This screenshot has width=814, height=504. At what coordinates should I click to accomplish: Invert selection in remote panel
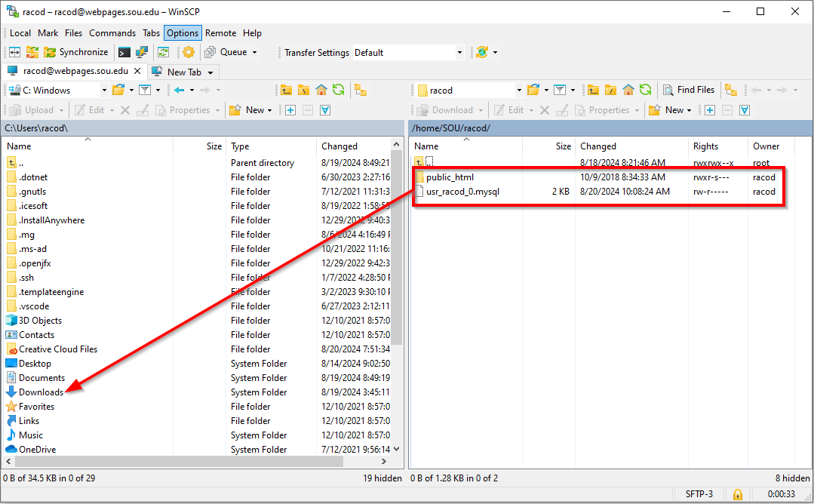[x=745, y=110]
